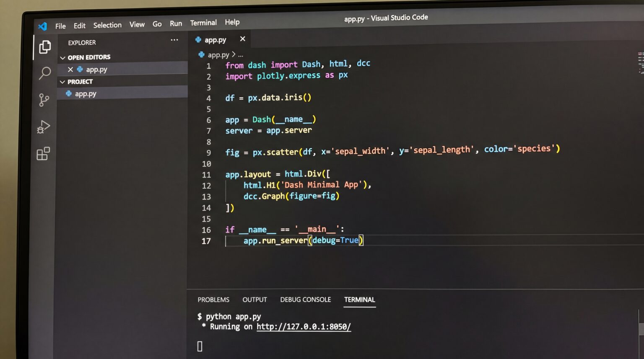This screenshot has width=644, height=359.
Task: Open the View menu
Action: pos(137,25)
